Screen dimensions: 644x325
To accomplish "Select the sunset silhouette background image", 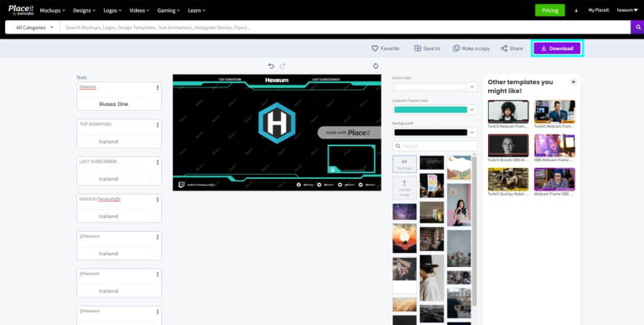I will point(404,239).
